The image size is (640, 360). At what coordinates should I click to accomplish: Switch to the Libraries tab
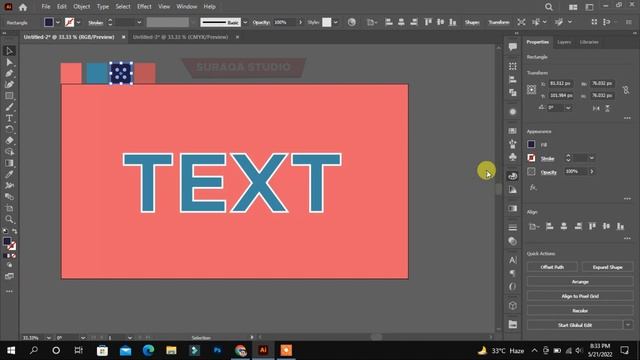[589, 42]
